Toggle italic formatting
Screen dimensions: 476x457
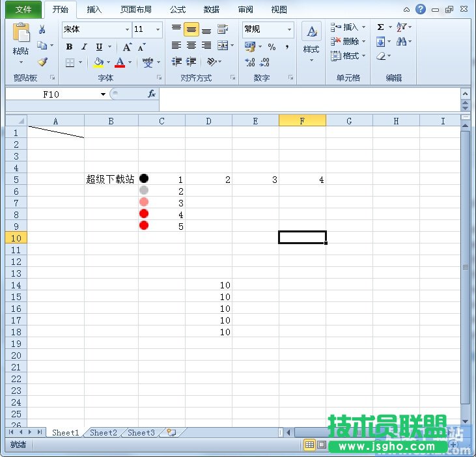click(x=84, y=47)
